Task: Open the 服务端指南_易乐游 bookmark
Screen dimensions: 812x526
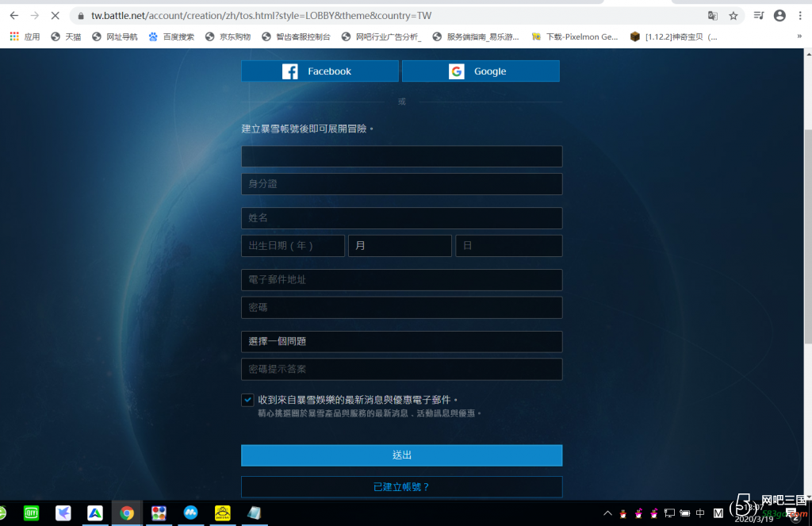Action: coord(476,36)
